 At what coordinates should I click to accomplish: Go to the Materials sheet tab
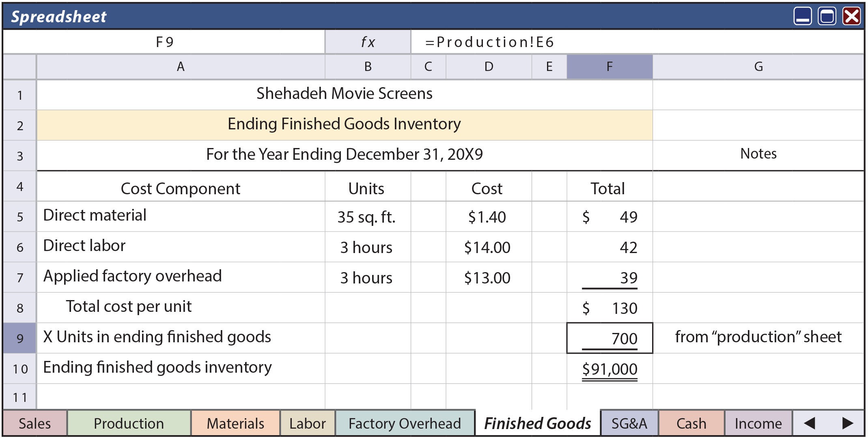click(235, 423)
